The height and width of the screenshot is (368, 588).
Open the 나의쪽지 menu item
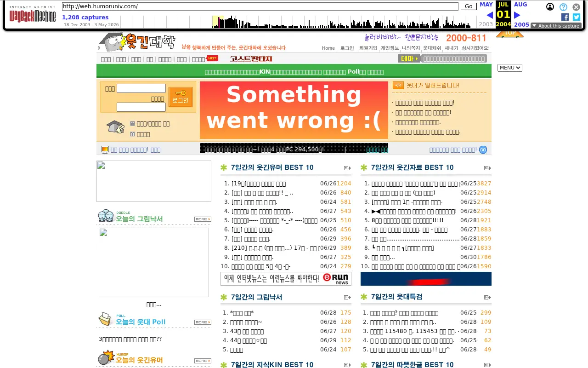[411, 48]
